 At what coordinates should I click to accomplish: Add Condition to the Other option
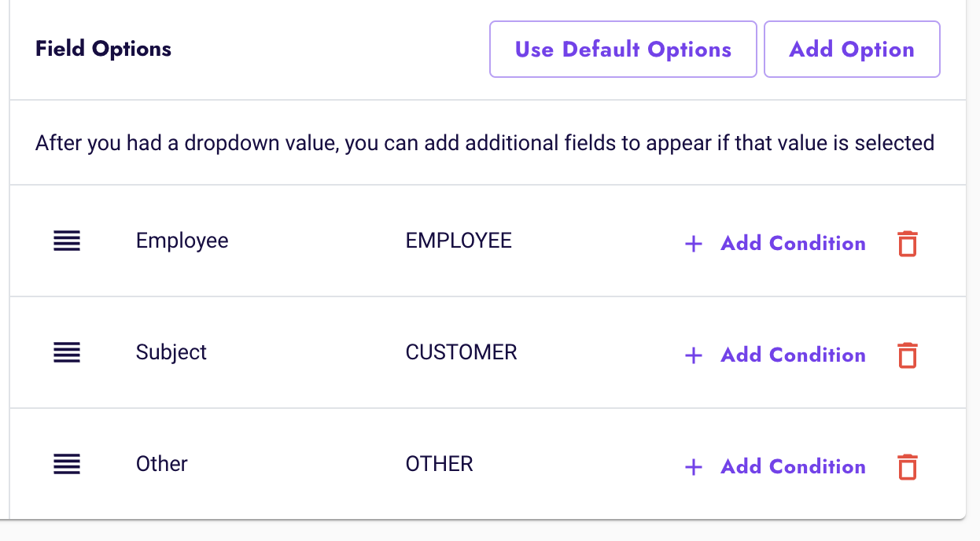793,466
